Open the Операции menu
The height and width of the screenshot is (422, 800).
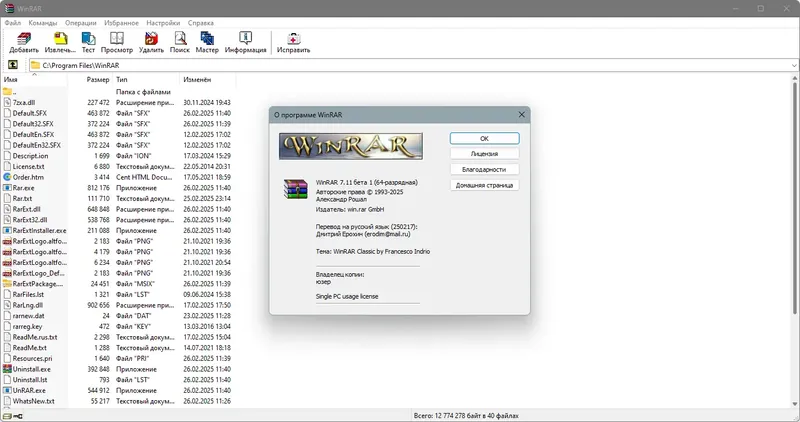pyautogui.click(x=81, y=23)
